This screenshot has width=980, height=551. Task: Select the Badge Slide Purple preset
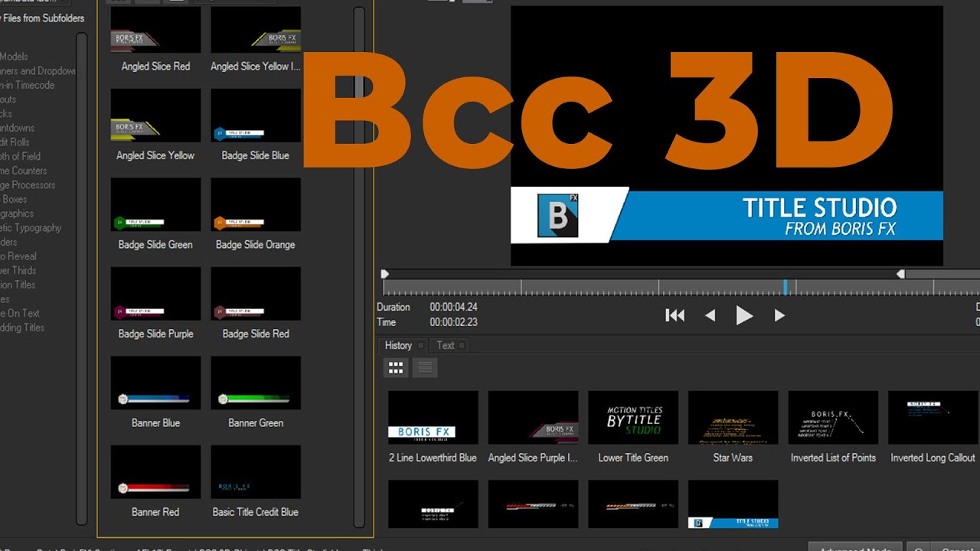click(x=155, y=305)
